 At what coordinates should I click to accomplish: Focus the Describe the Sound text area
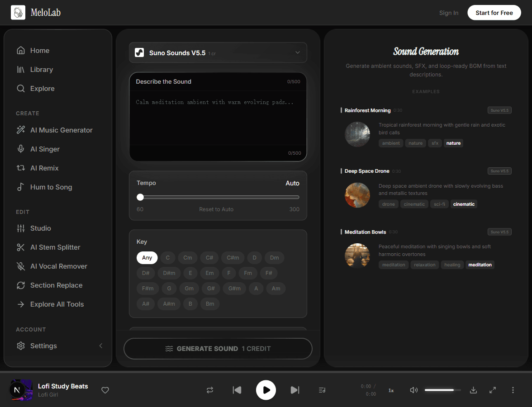(218, 118)
